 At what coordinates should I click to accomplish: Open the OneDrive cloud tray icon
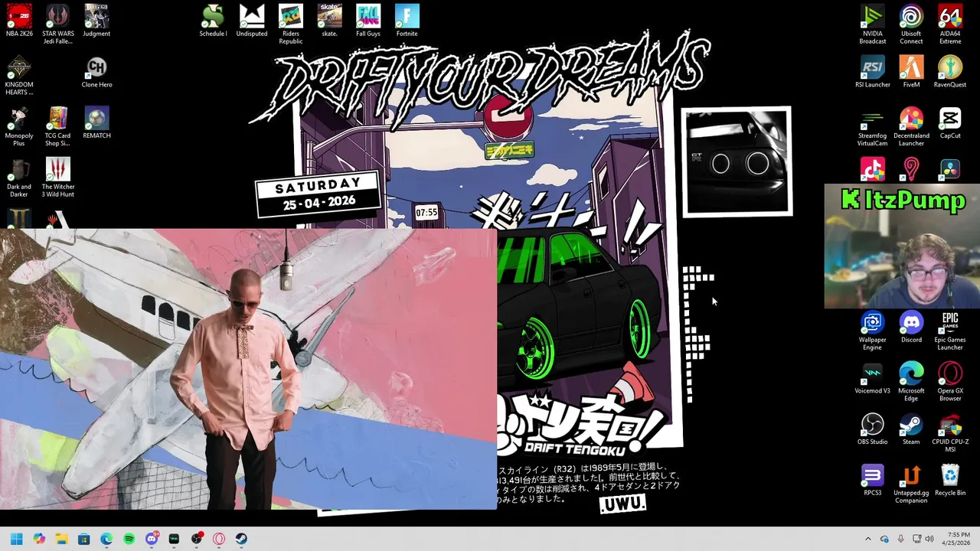click(x=884, y=539)
